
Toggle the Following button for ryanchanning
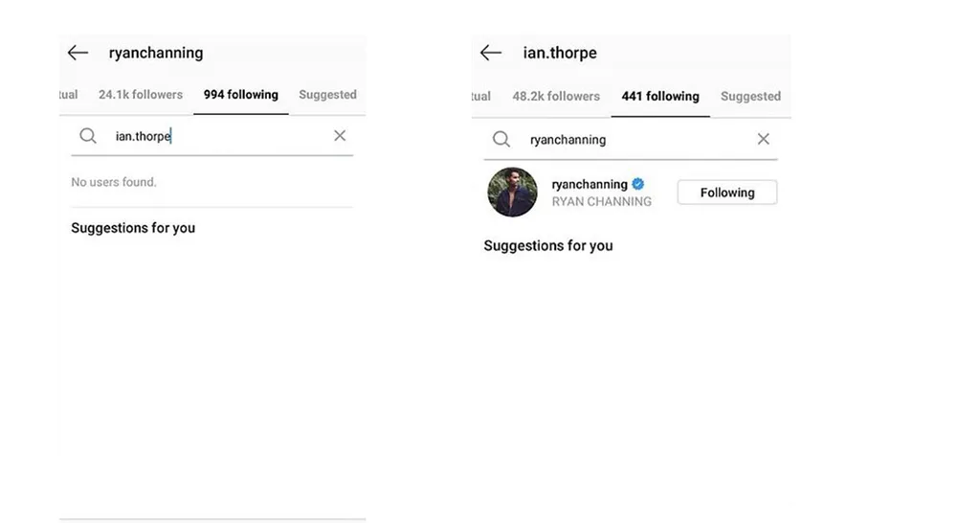[x=726, y=193]
